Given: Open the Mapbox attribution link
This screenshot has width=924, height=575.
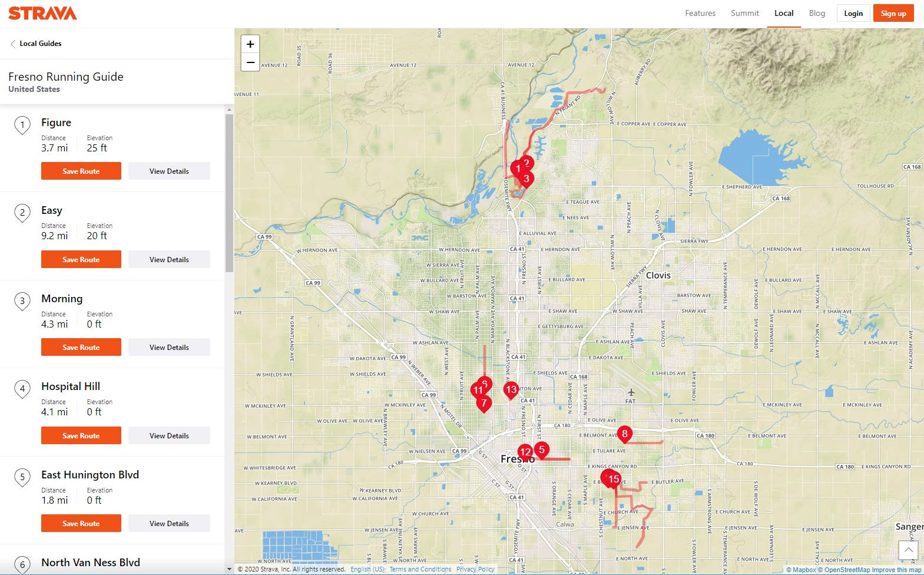Looking at the screenshot, I should coord(801,570).
